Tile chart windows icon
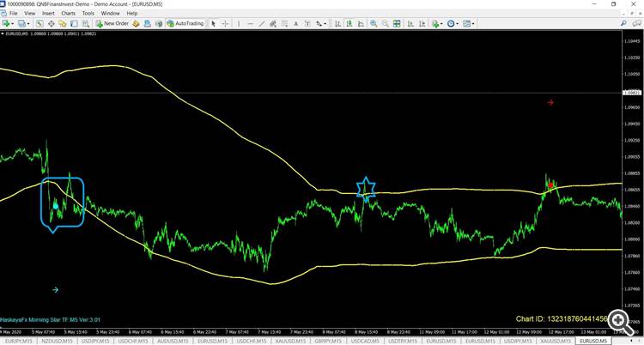The height and width of the screenshot is (345, 644). [x=397, y=24]
